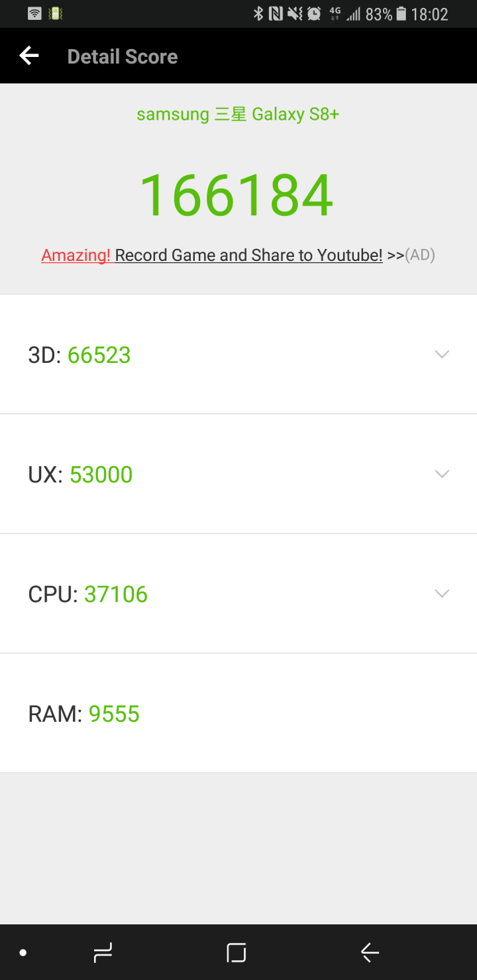The image size is (477, 980).
Task: Select the CPU: 37106 score row
Action: point(199,594)
